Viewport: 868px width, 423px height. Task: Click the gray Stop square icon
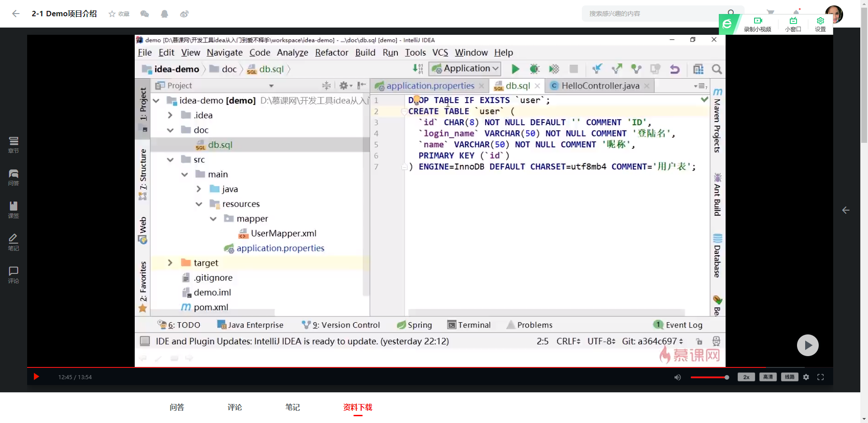(x=574, y=69)
